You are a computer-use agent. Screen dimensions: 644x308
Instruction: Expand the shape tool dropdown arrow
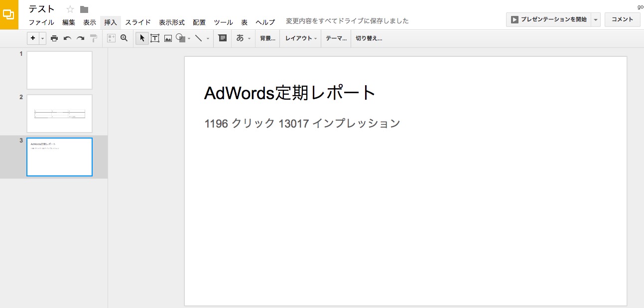[189, 38]
